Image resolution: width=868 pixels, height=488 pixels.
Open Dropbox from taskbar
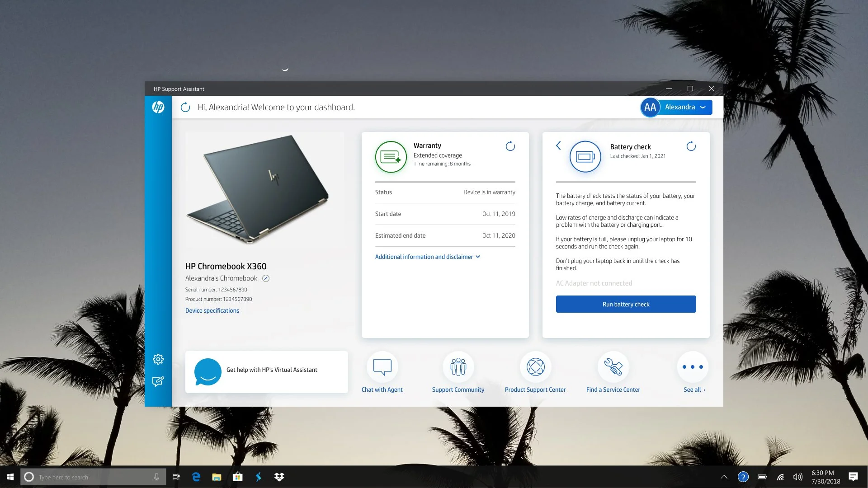[x=279, y=477]
